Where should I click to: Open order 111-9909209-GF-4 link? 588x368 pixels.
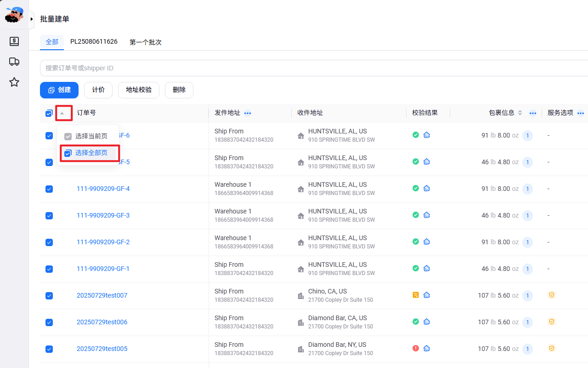click(x=103, y=189)
